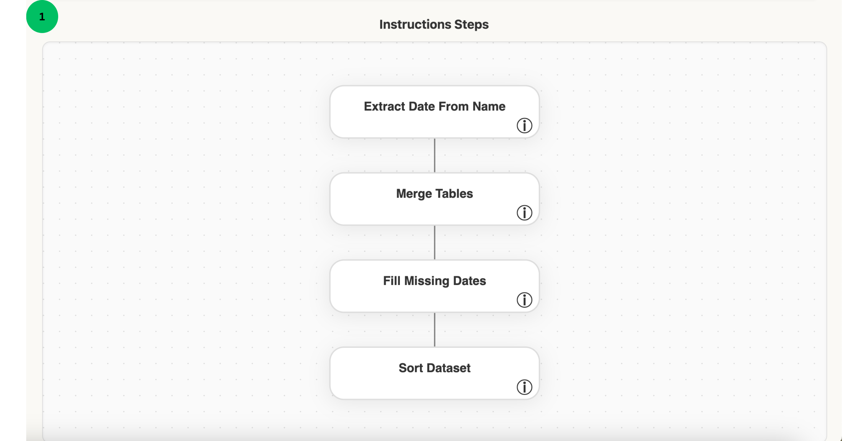This screenshot has height=441, width=868.
Task: Click the connector between Merge Tables and Fill Missing Dates
Action: coord(435,243)
